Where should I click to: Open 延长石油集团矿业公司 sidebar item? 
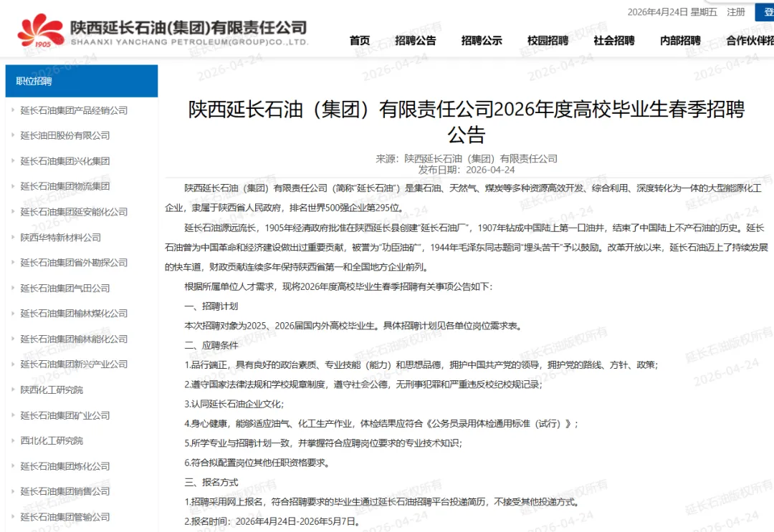coord(64,415)
